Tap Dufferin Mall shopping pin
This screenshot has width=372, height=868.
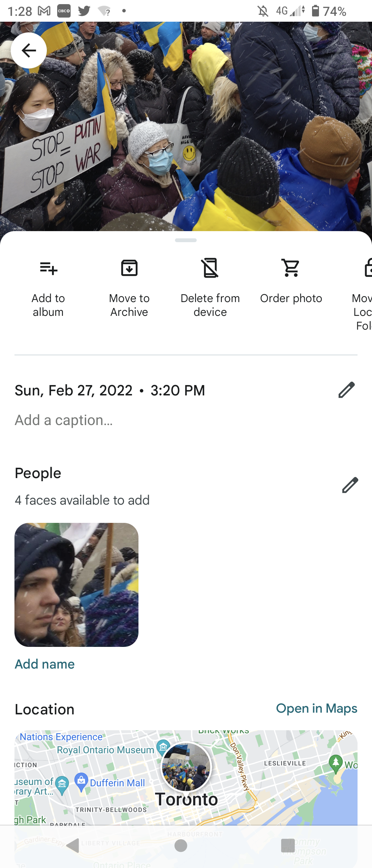pos(81,782)
